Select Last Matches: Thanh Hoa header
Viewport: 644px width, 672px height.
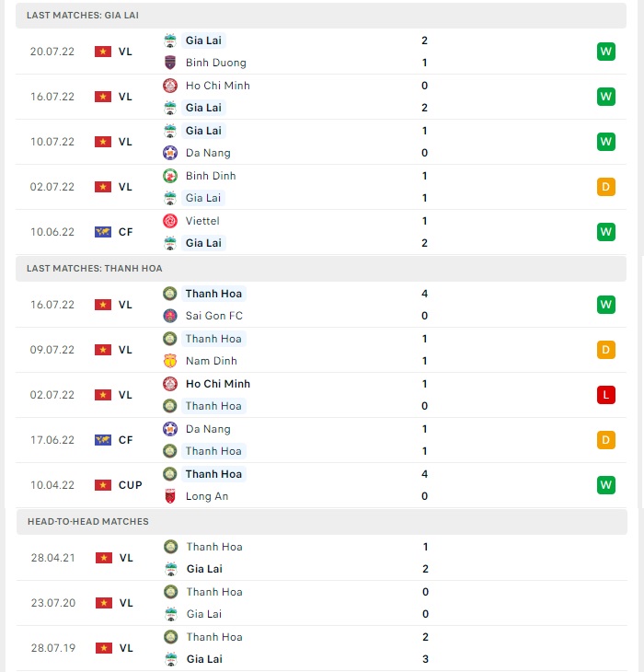[321, 268]
